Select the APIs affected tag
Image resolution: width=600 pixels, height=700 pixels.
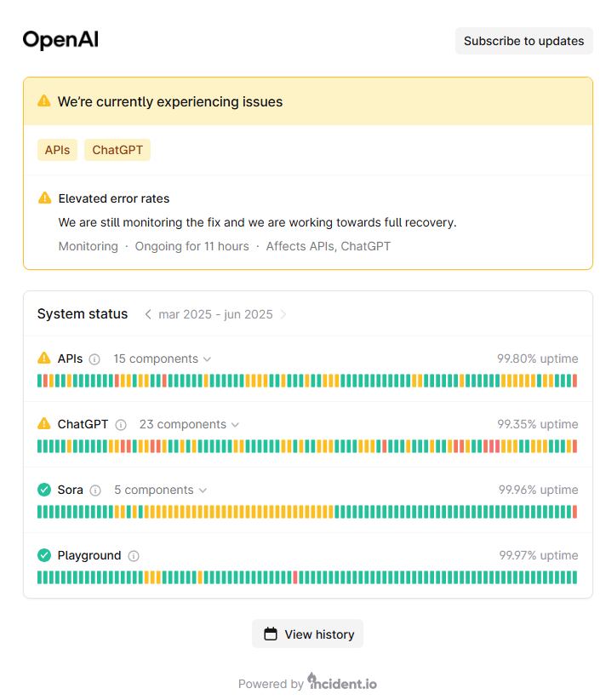click(x=57, y=150)
